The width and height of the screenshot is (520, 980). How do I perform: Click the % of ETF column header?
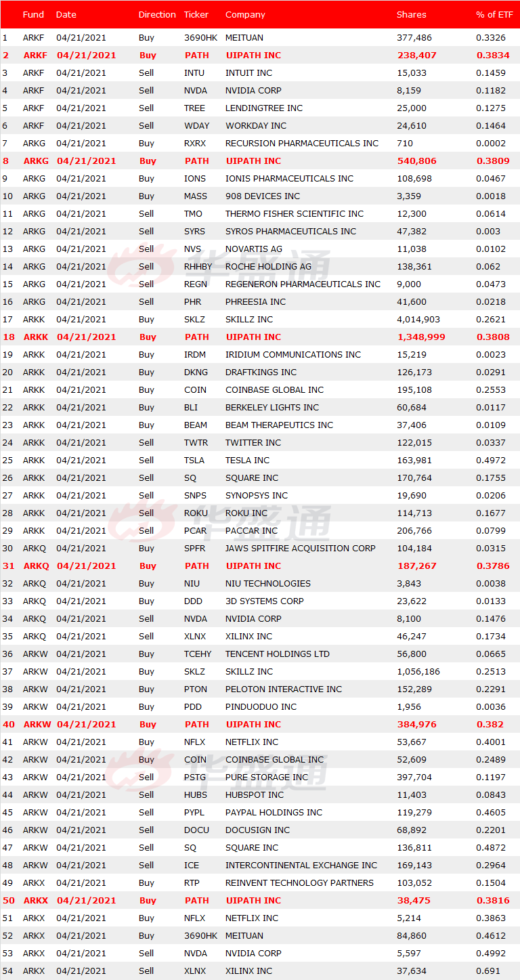click(495, 14)
